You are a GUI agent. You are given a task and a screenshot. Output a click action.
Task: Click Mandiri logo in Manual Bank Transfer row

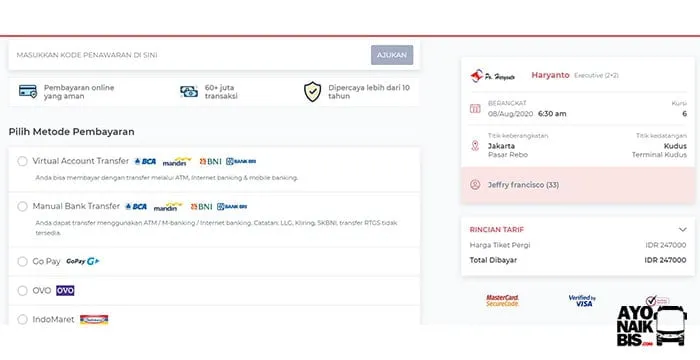(x=168, y=207)
